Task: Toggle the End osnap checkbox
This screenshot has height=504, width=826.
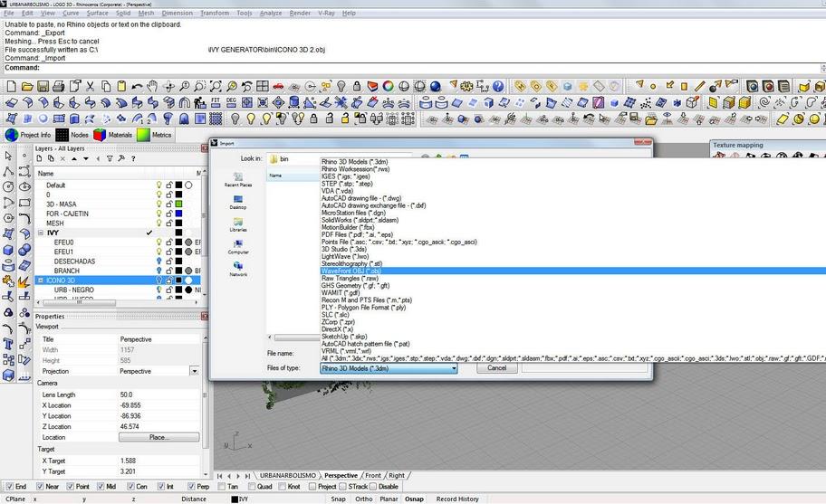Action: 9,487
